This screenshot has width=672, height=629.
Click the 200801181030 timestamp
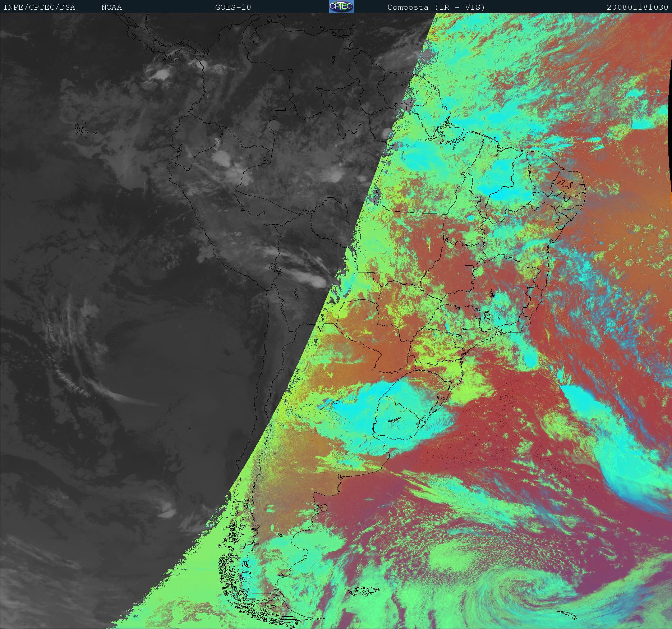click(637, 7)
